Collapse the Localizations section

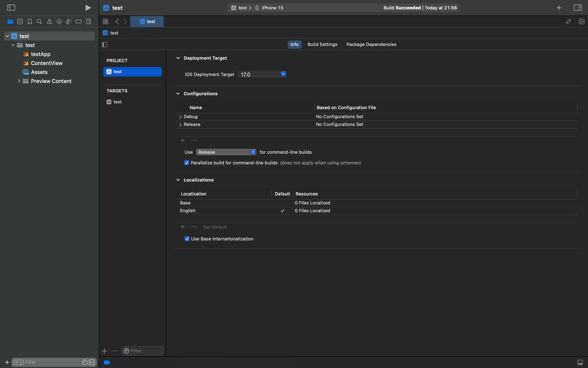tap(178, 180)
